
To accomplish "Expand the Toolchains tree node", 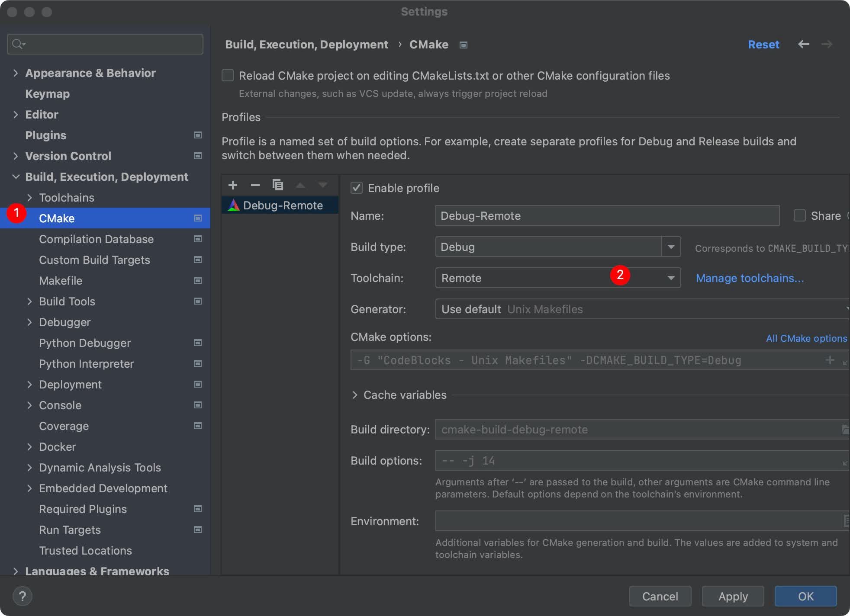I will [29, 198].
